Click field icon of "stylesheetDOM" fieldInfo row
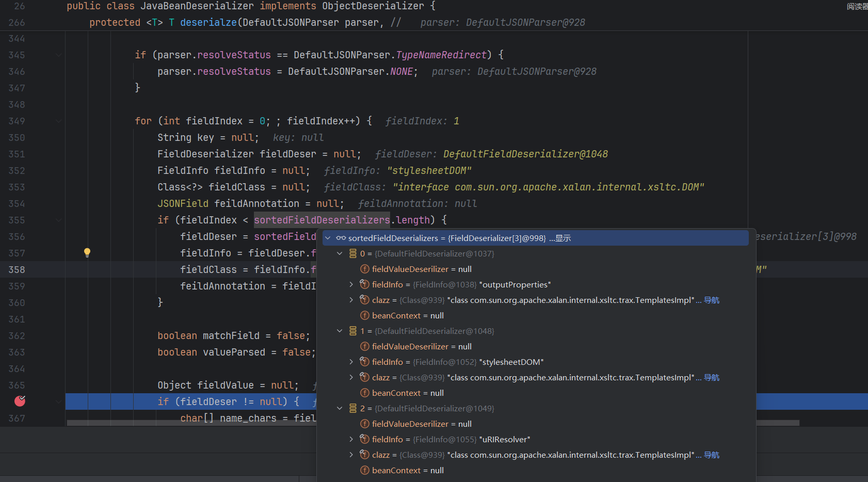 [364, 362]
